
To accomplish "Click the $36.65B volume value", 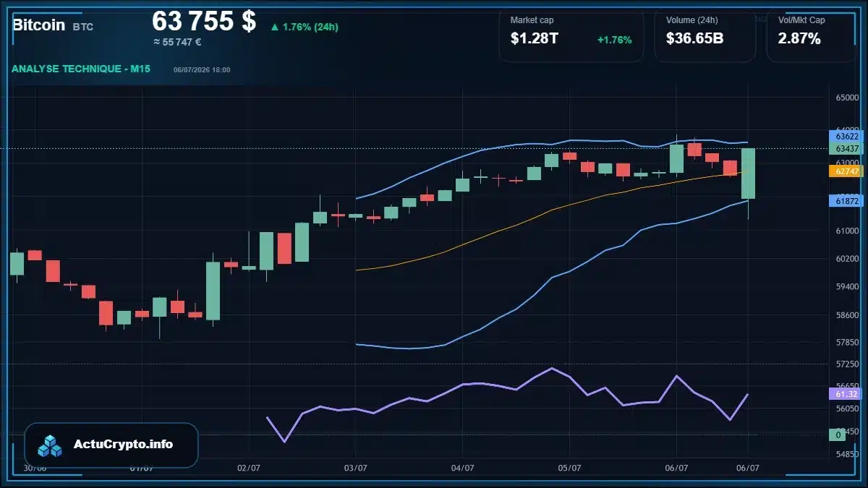I will click(694, 39).
